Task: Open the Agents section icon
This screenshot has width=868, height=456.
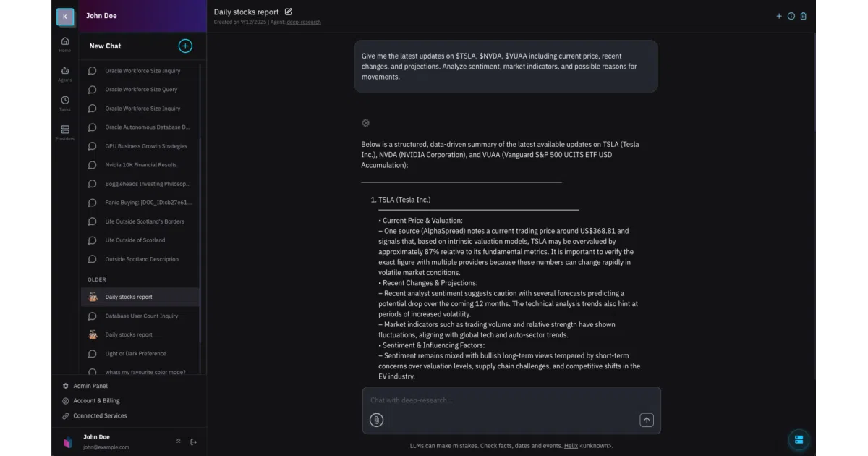Action: (x=65, y=74)
